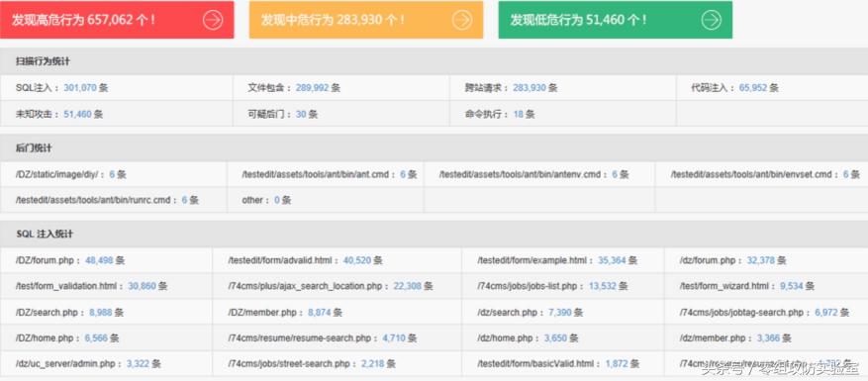
Task: Open /dz/search.php count 7,390
Action: [559, 313]
